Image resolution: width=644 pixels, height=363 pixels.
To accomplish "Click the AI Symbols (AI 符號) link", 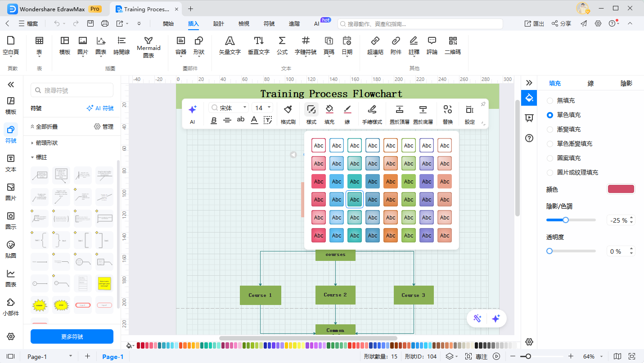I will tap(100, 108).
